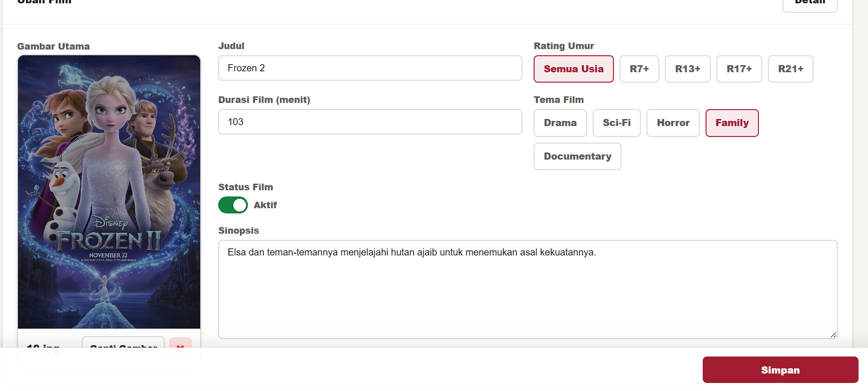The image size is (868, 391).
Task: Choose Horror film theme
Action: pos(672,123)
